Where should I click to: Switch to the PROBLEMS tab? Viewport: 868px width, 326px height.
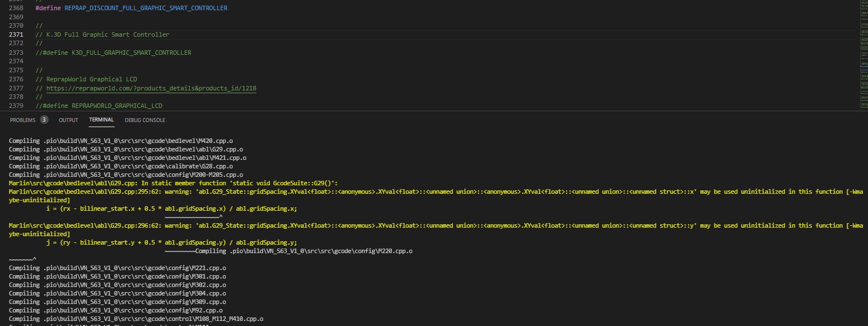(23, 120)
